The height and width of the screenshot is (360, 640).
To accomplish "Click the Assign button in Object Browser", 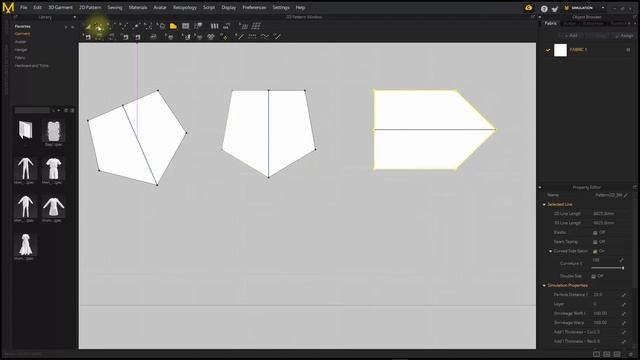I will (624, 36).
